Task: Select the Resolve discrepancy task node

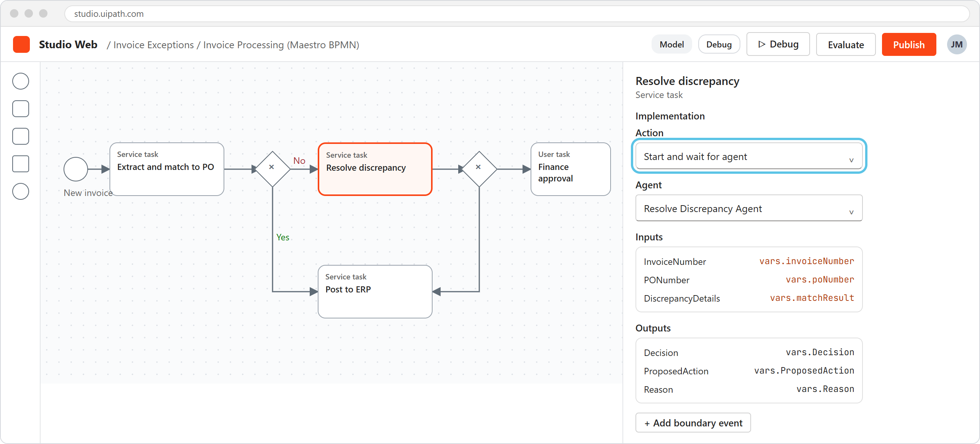Action: pos(375,169)
